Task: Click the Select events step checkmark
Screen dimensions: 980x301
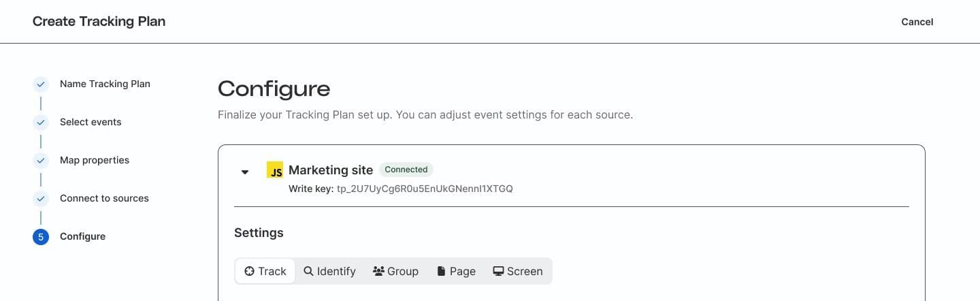Action: pyautogui.click(x=41, y=123)
